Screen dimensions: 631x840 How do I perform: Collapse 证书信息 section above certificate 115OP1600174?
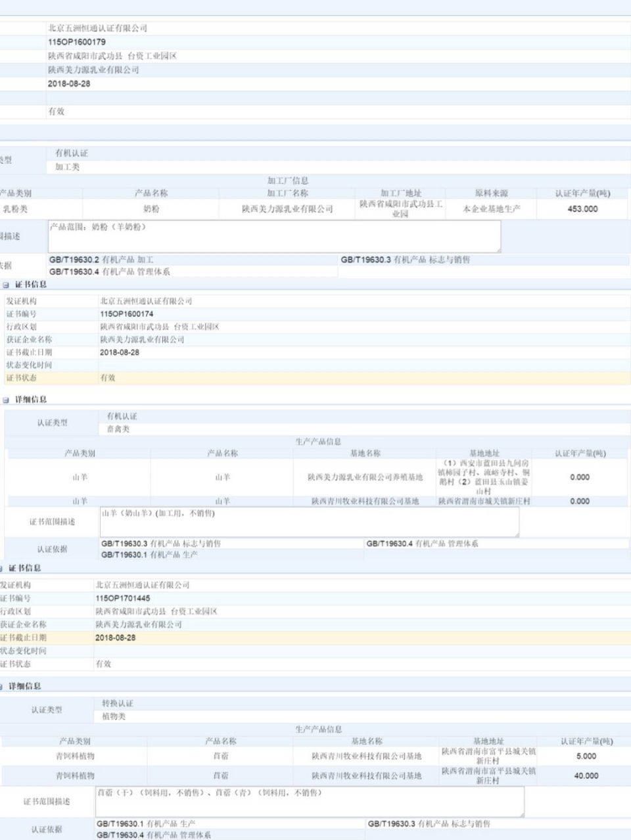pos(6,285)
